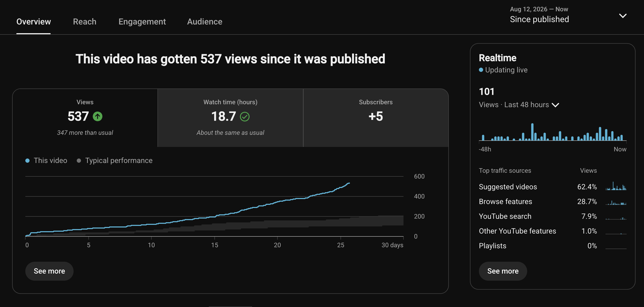Click the realtime 48-hour bar chart

552,132
